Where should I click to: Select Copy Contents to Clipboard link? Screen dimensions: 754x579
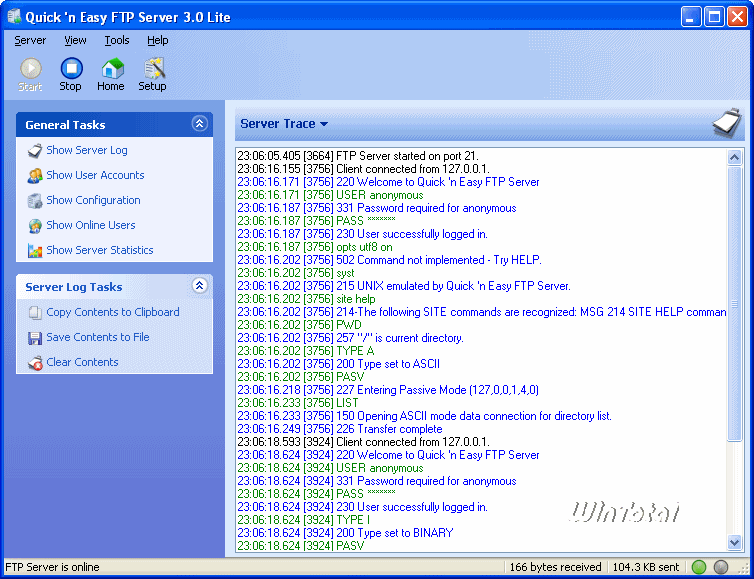click(113, 313)
